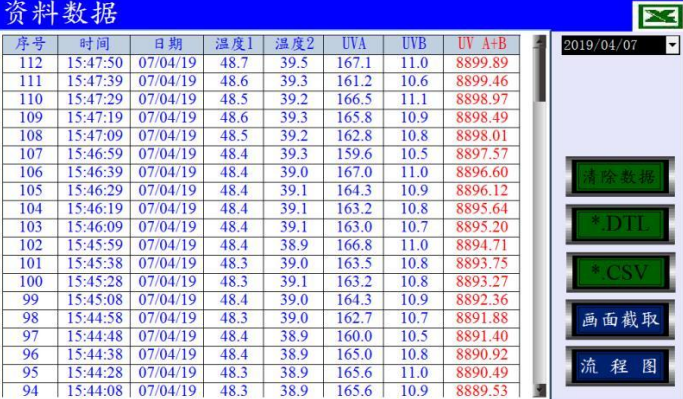Click the UVB column header
The width and height of the screenshot is (683, 399).
(414, 44)
